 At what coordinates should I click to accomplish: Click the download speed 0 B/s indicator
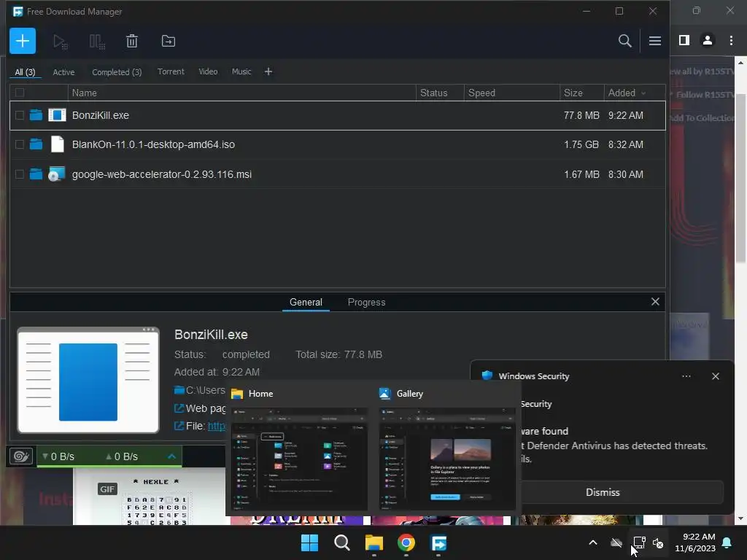tap(58, 456)
